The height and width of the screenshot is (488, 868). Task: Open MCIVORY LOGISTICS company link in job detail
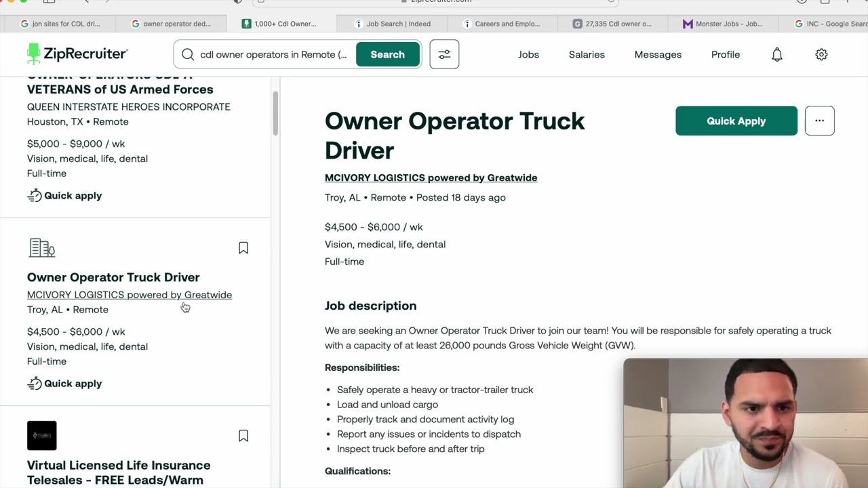click(x=431, y=178)
